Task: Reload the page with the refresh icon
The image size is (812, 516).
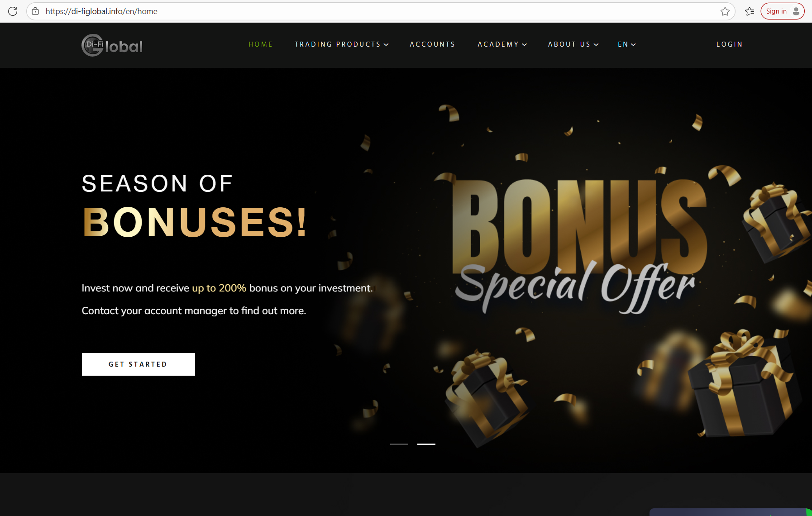Action: click(x=13, y=11)
